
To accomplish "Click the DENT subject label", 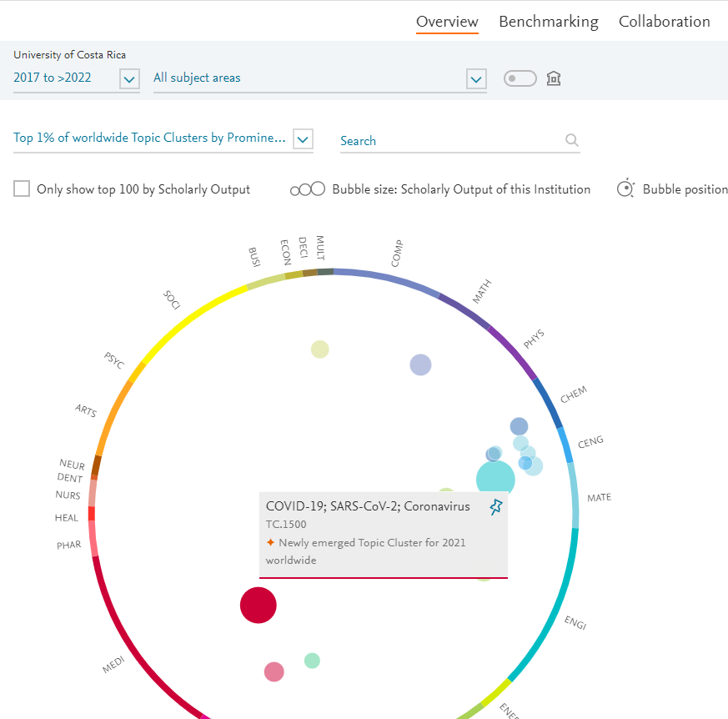I will click(70, 477).
